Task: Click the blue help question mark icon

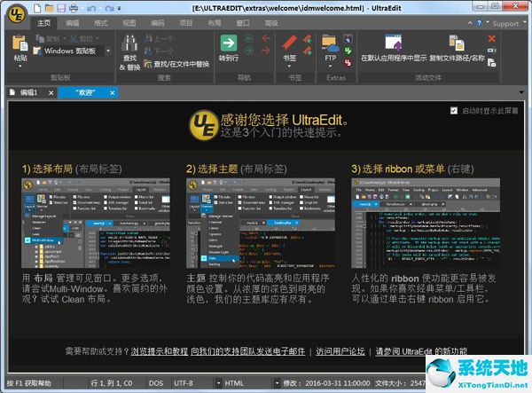Action: [479, 23]
